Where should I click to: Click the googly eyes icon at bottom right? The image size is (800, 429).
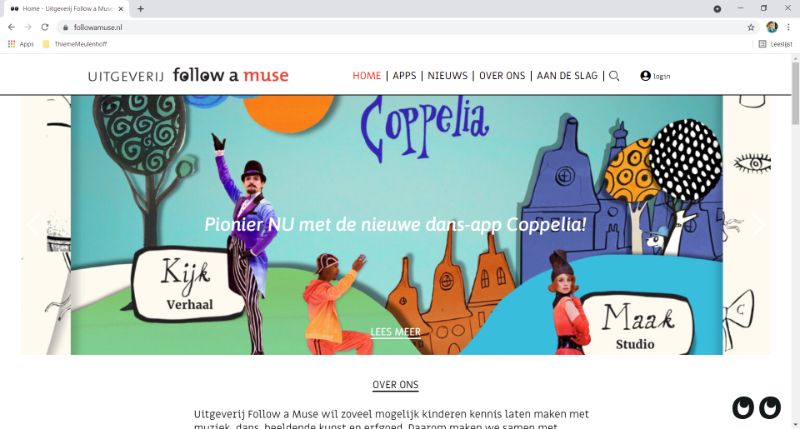coord(757,408)
